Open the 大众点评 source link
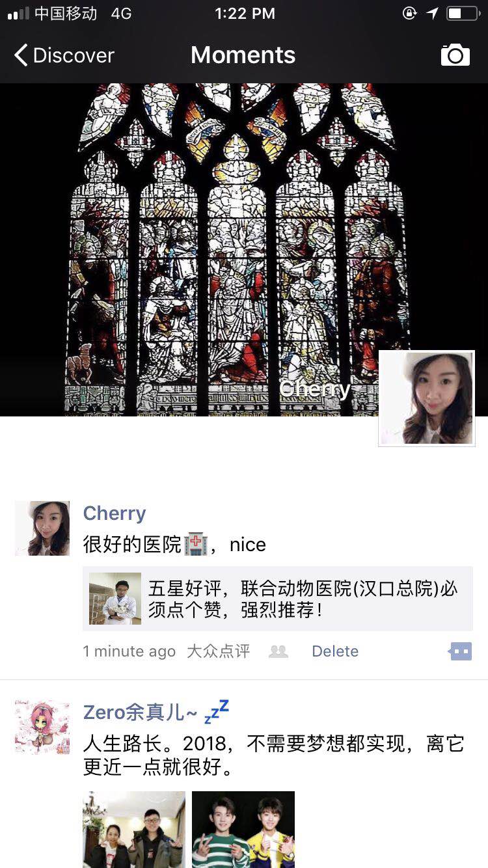This screenshot has height=868, width=488. 218,651
